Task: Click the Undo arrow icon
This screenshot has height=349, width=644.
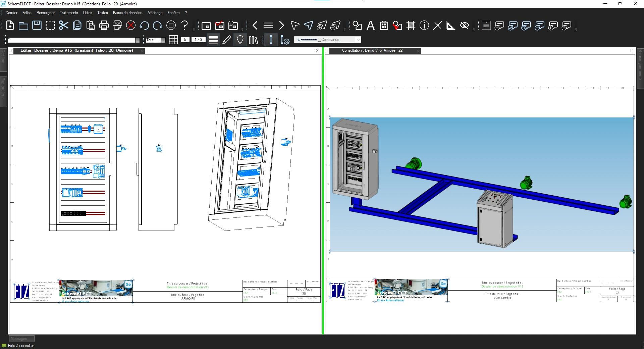Action: pyautogui.click(x=144, y=26)
